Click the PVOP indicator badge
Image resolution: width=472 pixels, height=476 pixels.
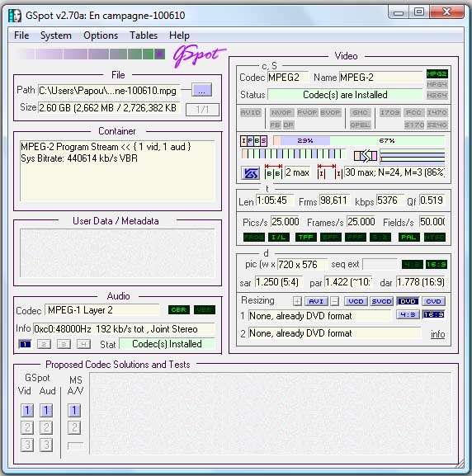307,113
